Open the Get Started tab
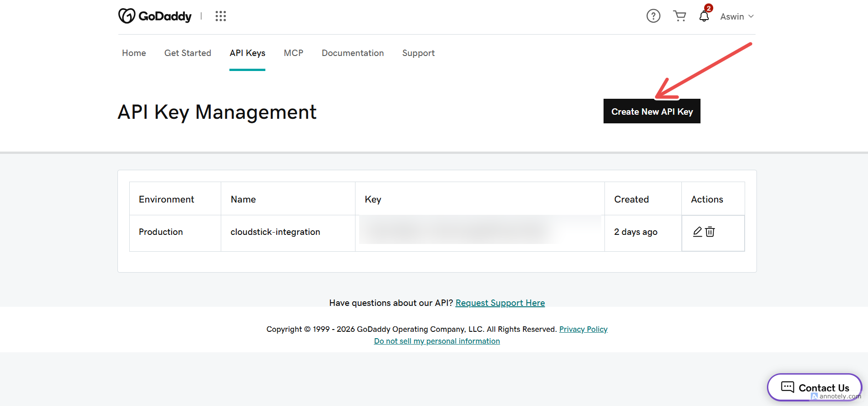868x406 pixels. point(188,53)
